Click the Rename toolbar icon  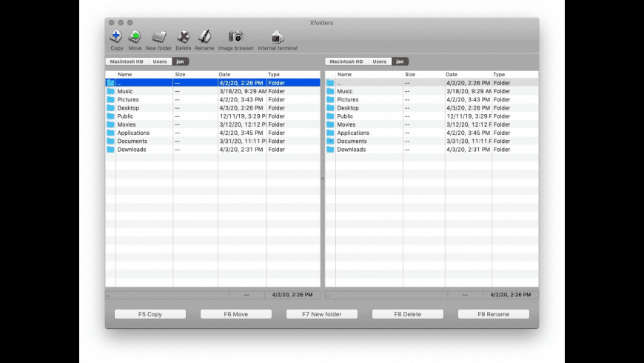204,37
